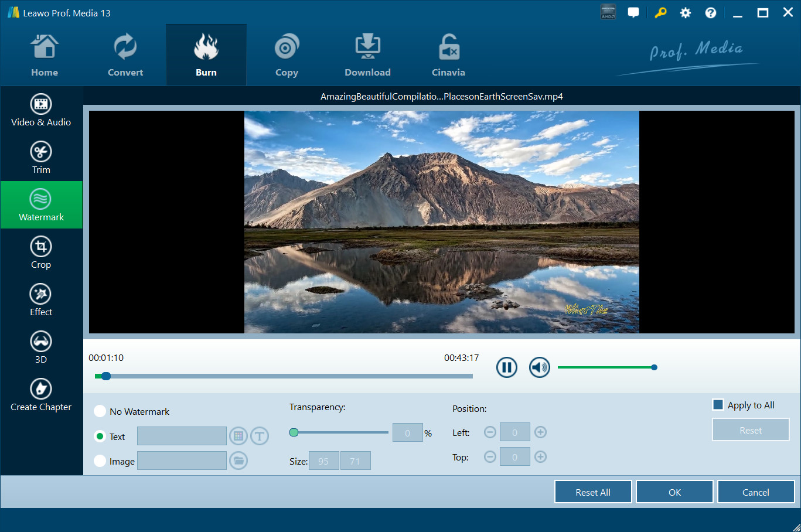
Task: Confirm changes with the OK button
Action: [x=674, y=492]
